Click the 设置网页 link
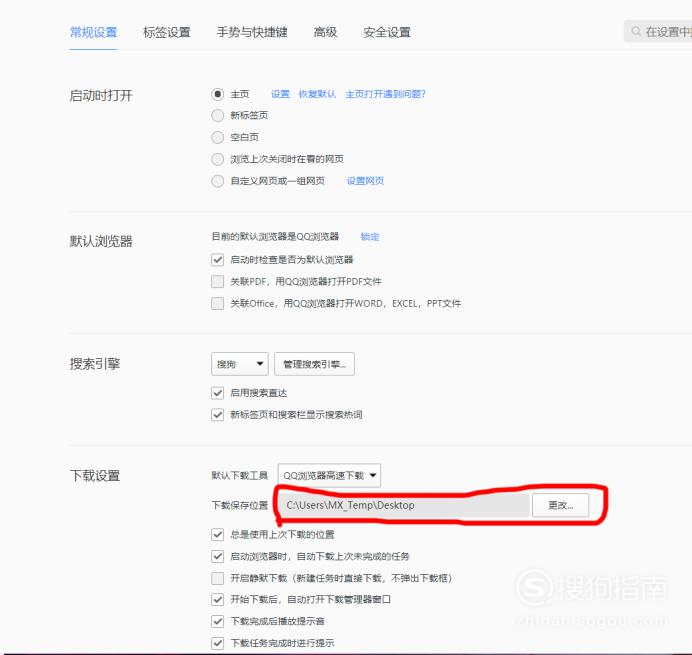692x655 pixels. [365, 181]
